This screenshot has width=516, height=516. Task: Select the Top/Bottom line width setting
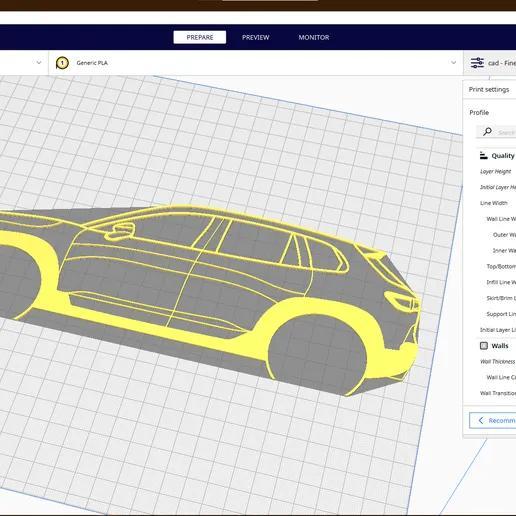pyautogui.click(x=501, y=267)
